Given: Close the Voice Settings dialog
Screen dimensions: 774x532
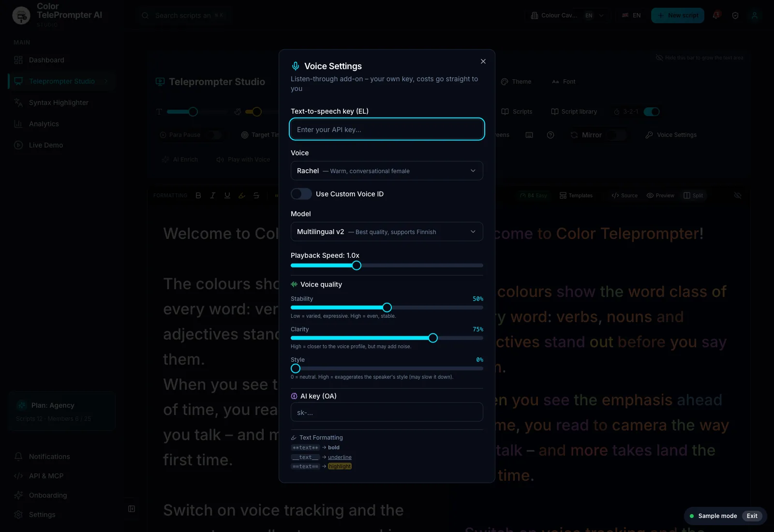Looking at the screenshot, I should [x=483, y=61].
